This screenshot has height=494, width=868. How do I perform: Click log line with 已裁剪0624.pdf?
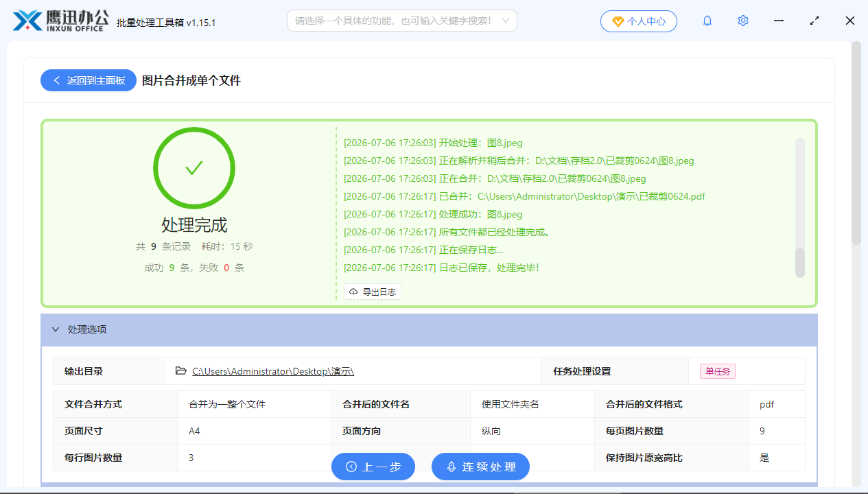point(524,196)
